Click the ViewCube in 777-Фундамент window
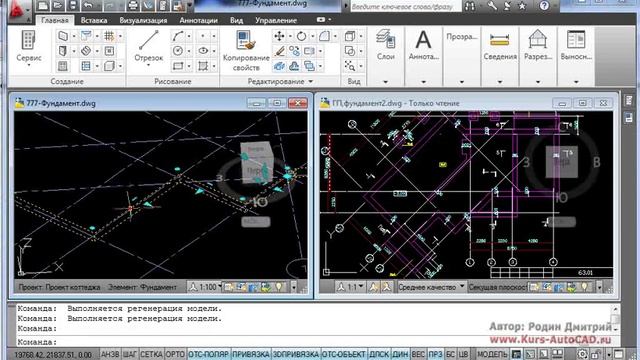 pos(256,162)
